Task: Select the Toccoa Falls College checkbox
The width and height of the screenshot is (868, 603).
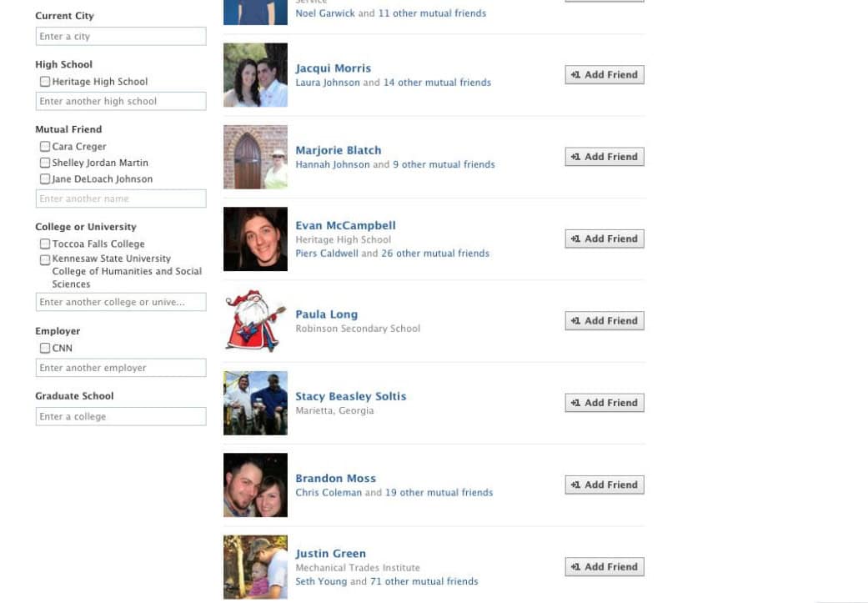Action: [x=45, y=244]
